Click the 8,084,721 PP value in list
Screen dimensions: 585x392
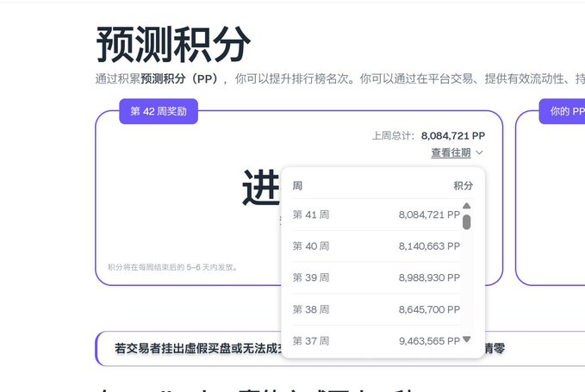click(x=429, y=215)
